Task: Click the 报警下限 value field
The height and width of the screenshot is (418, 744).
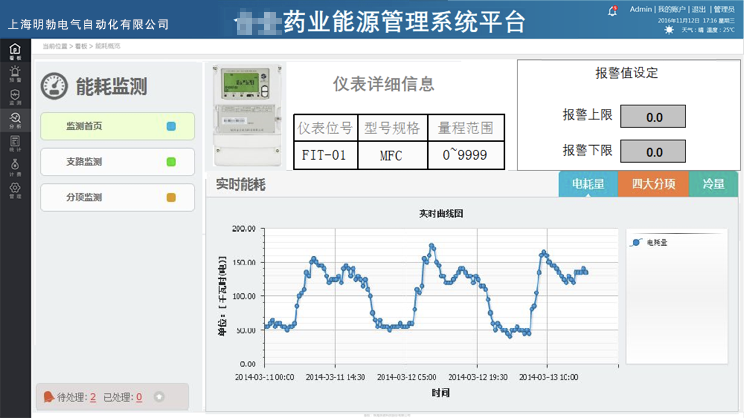Action: [654, 152]
